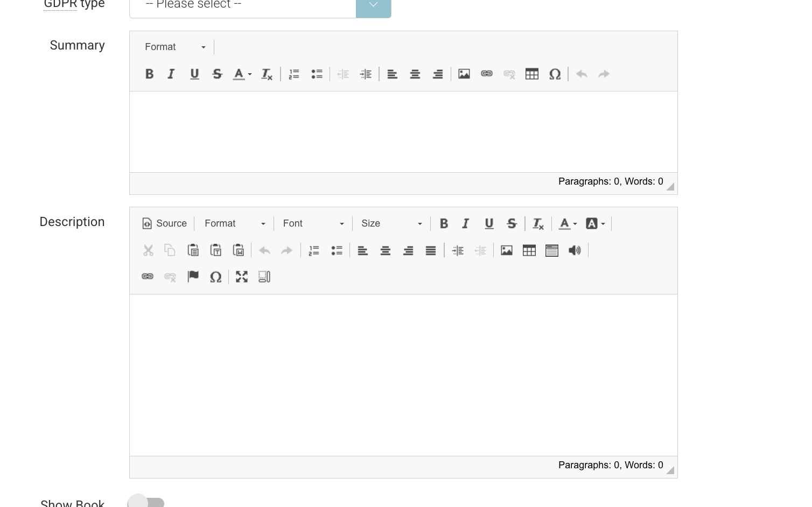
Task: Insert an image via the Summary toolbar
Action: [x=464, y=74]
